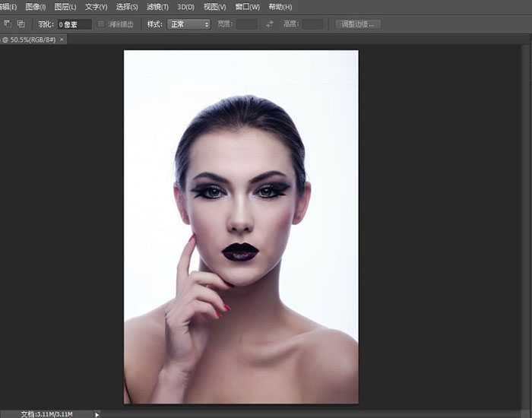Viewport: 532px width, 418px height.
Task: Open the 视图(V) menu
Action: pos(215,7)
